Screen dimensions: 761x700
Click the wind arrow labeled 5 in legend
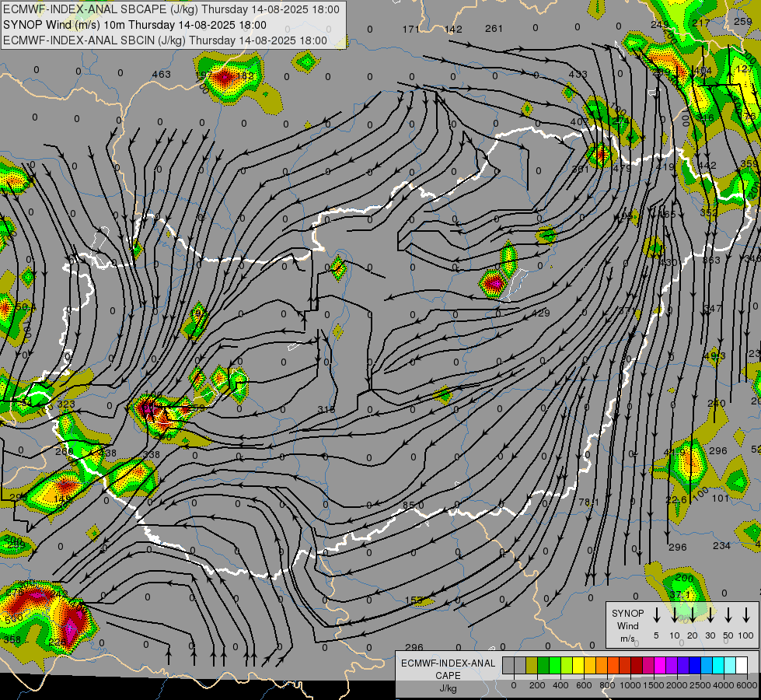point(656,615)
